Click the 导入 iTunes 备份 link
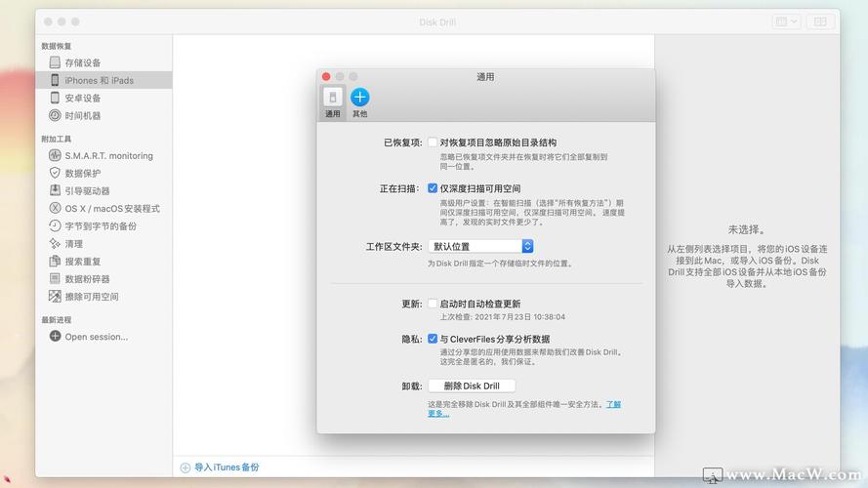This screenshot has width=868, height=488. pyautogui.click(x=227, y=468)
